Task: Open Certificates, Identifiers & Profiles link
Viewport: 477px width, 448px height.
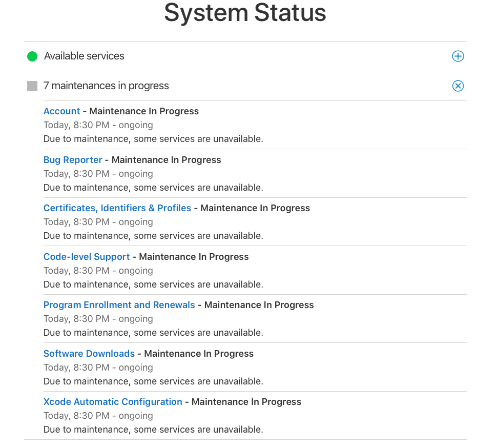Action: 117,208
